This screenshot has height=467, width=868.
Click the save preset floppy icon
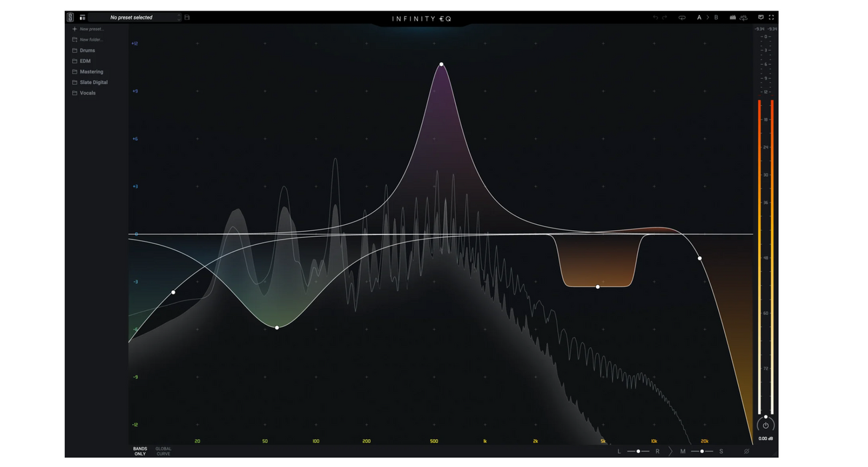click(187, 17)
